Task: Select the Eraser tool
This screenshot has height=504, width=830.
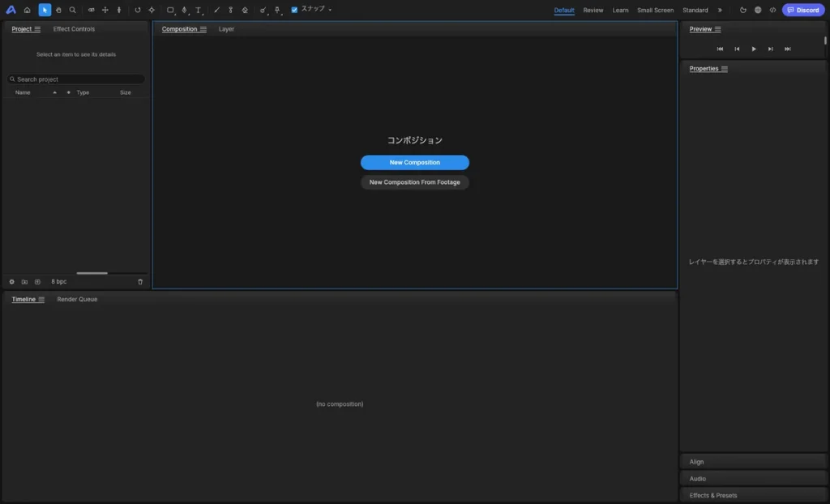Action: (x=245, y=10)
